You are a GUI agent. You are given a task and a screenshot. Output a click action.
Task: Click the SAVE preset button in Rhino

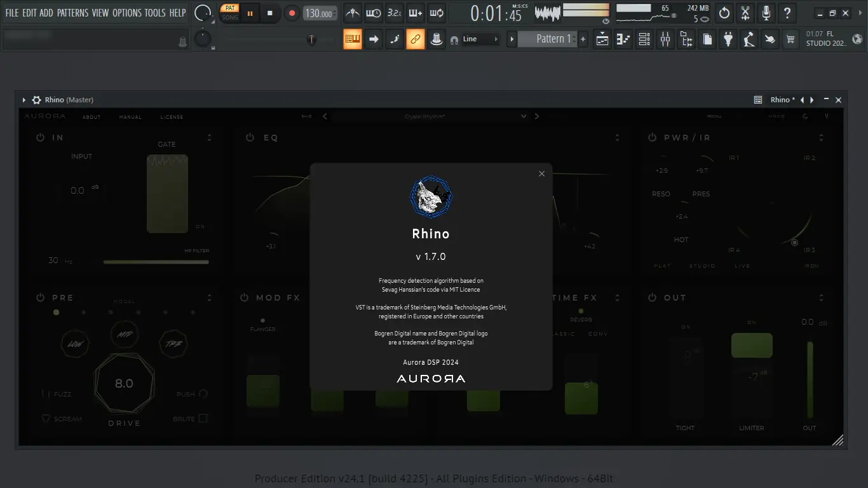coord(307,116)
